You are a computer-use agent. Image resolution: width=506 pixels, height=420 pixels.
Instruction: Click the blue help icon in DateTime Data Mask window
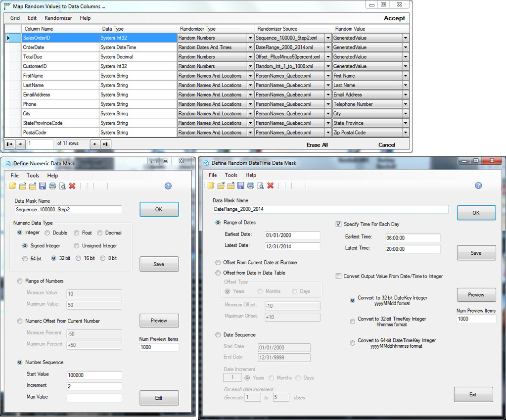[x=478, y=186]
